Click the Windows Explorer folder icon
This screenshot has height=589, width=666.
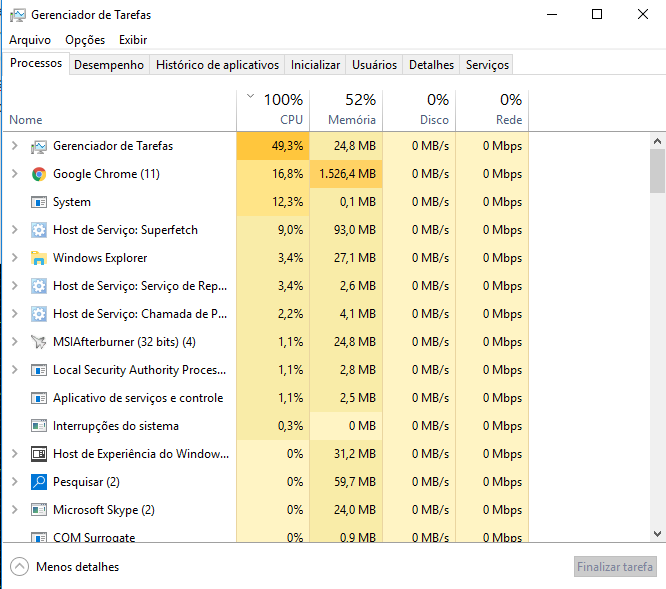(x=39, y=258)
